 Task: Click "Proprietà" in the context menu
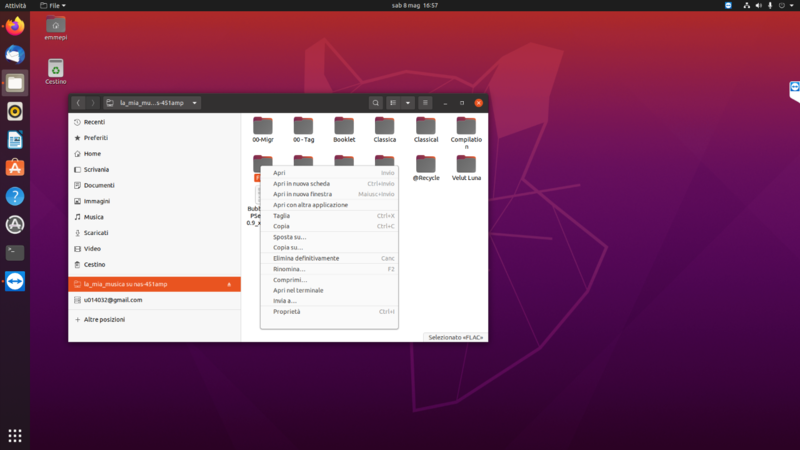[x=286, y=312]
